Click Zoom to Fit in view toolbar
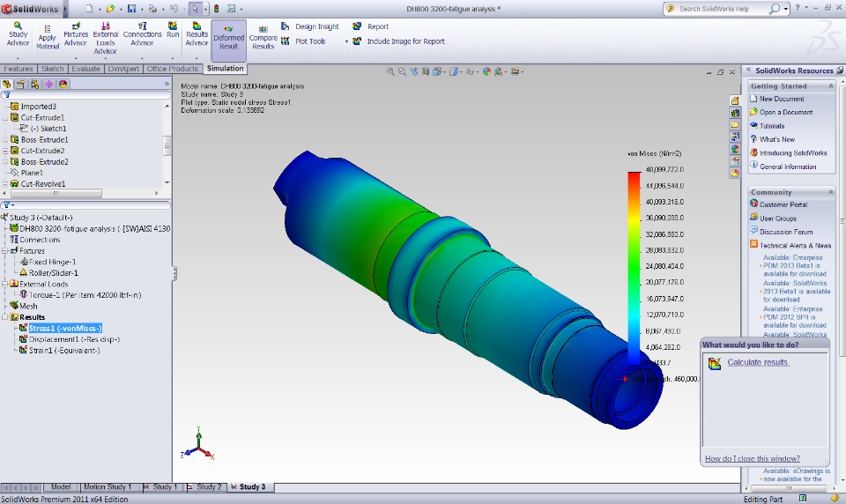The image size is (846, 504). click(390, 71)
